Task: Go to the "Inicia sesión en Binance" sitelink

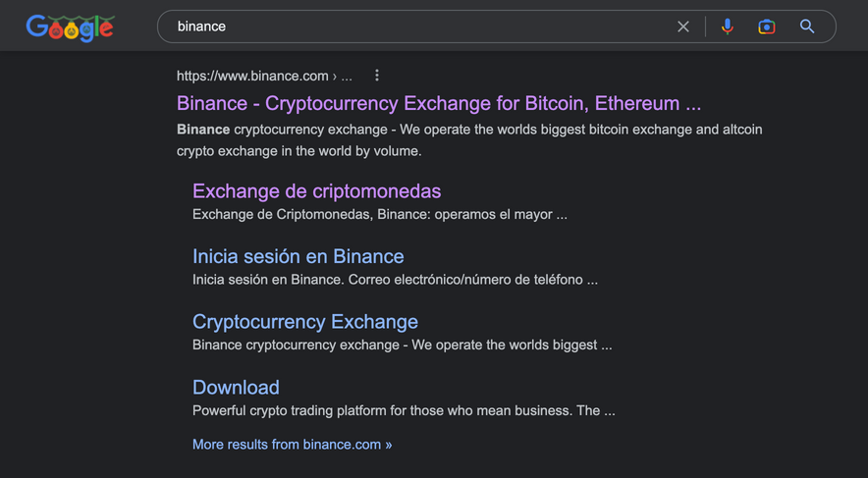Action: [298, 256]
